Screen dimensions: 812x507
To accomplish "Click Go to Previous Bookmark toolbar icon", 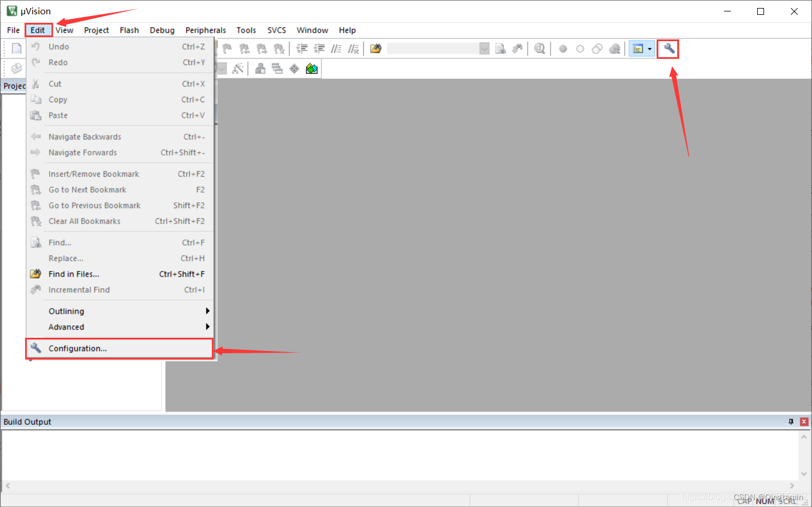I will [x=244, y=49].
